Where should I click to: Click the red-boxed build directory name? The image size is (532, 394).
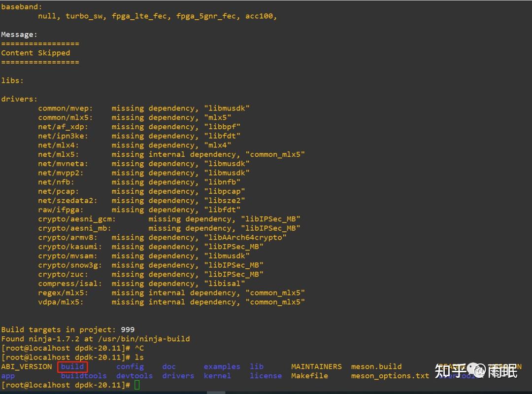click(x=72, y=366)
